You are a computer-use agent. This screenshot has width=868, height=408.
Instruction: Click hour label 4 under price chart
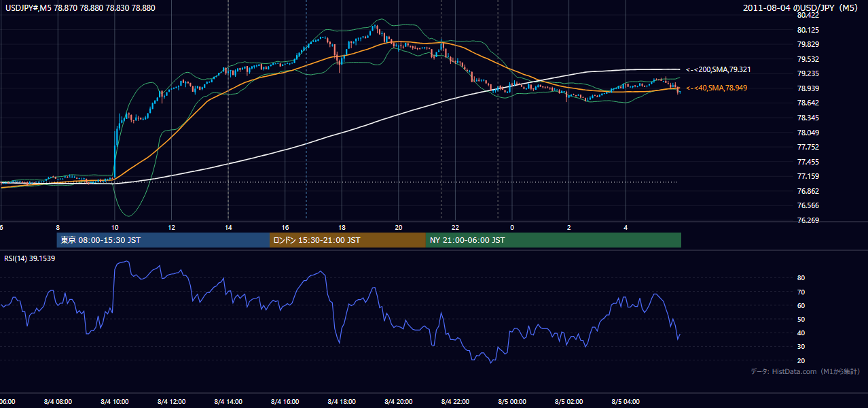626,227
